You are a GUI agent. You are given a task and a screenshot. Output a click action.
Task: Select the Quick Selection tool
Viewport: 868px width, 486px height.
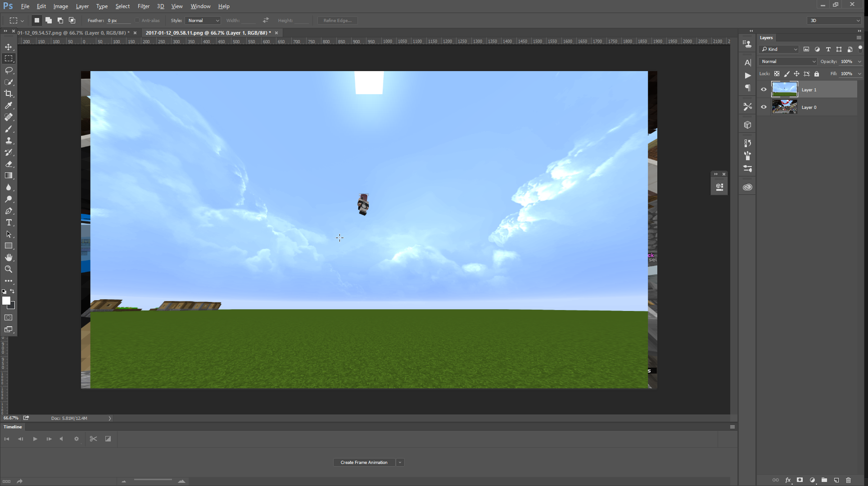click(9, 82)
